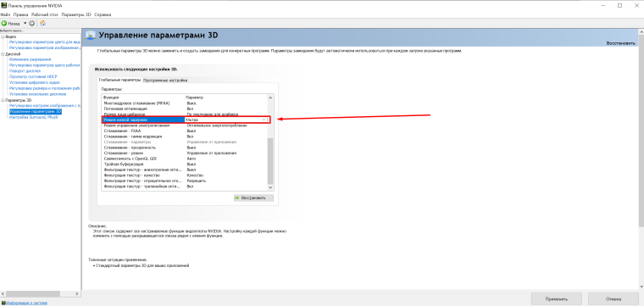The image size is (644, 306).
Task: Select the Сглаживание - гамма-коррекция row
Action: 185,136
